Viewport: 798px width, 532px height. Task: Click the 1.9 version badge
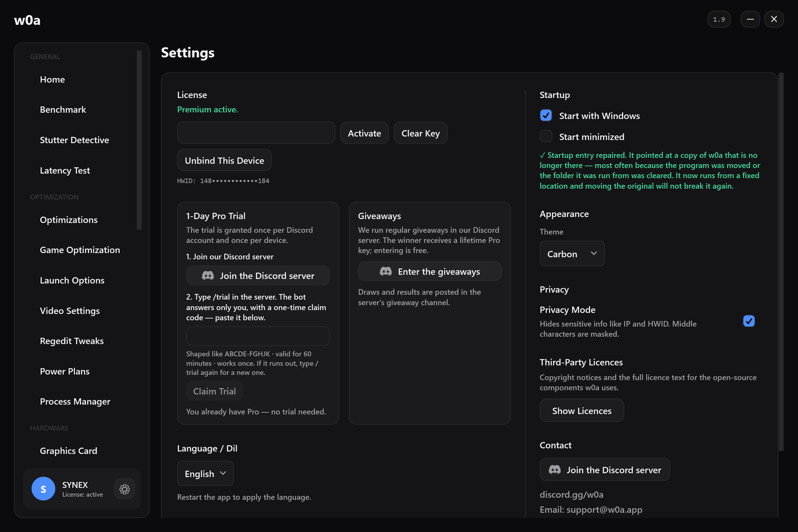click(x=719, y=19)
